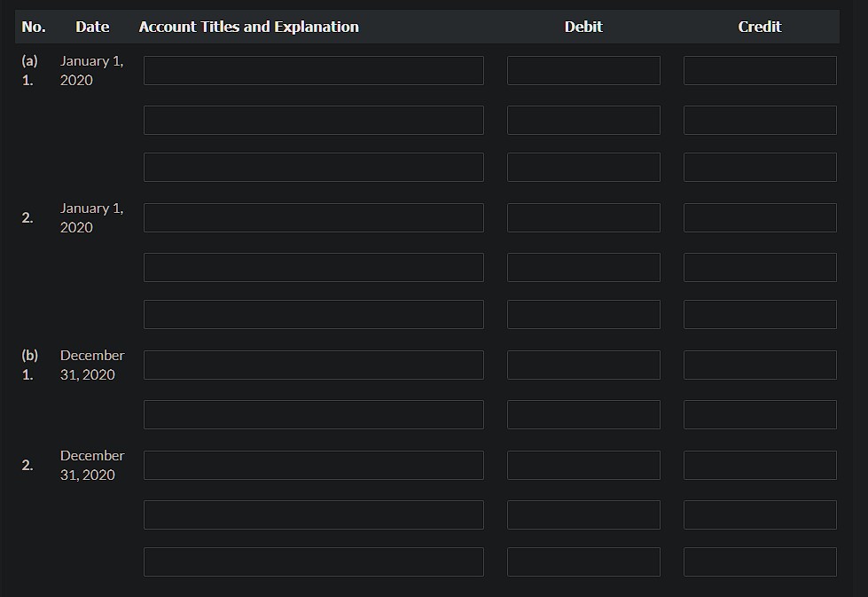The image size is (868, 597).
Task: Focus the third credit field of December entry 2
Action: click(x=760, y=562)
